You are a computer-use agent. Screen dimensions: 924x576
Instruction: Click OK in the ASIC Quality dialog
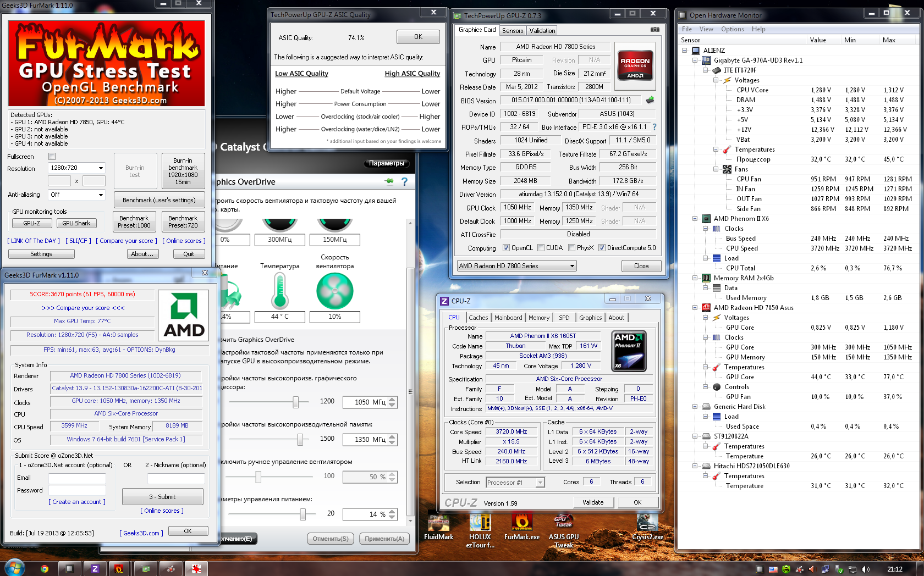(418, 37)
